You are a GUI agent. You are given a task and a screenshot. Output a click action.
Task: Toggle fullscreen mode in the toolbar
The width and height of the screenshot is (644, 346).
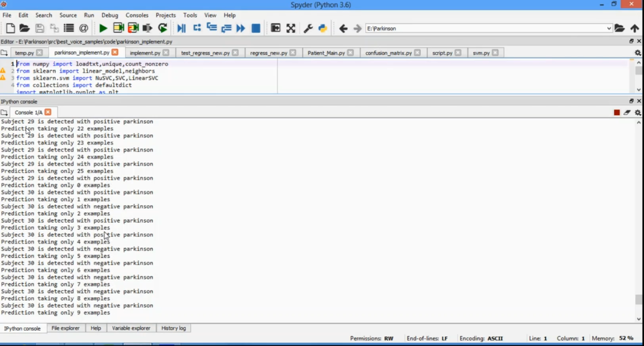click(291, 28)
